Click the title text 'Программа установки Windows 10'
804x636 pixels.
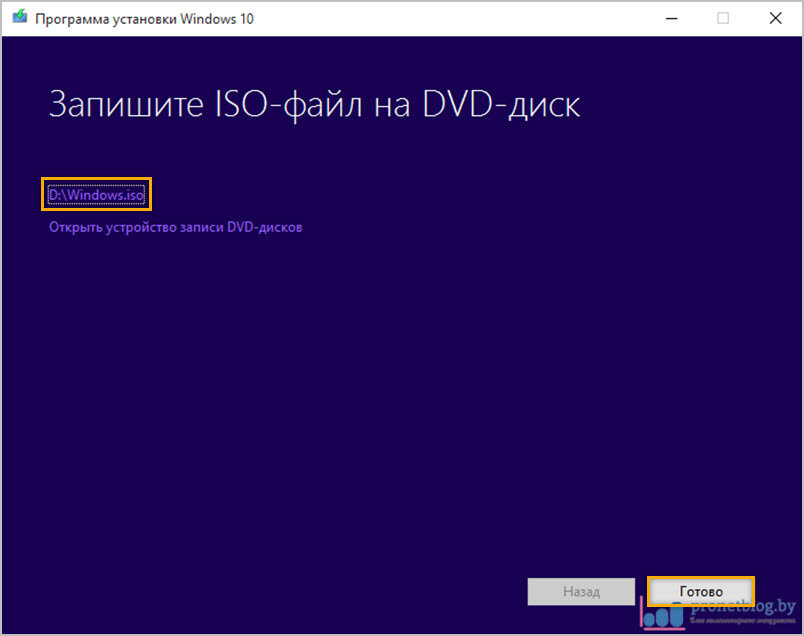click(x=144, y=19)
